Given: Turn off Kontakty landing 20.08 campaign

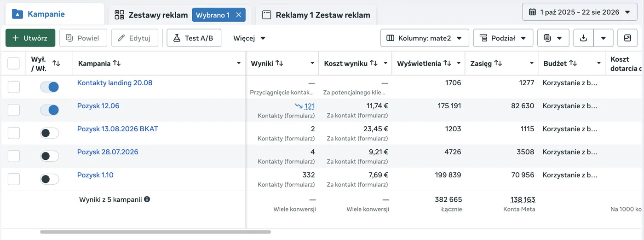Looking at the screenshot, I should (x=50, y=87).
